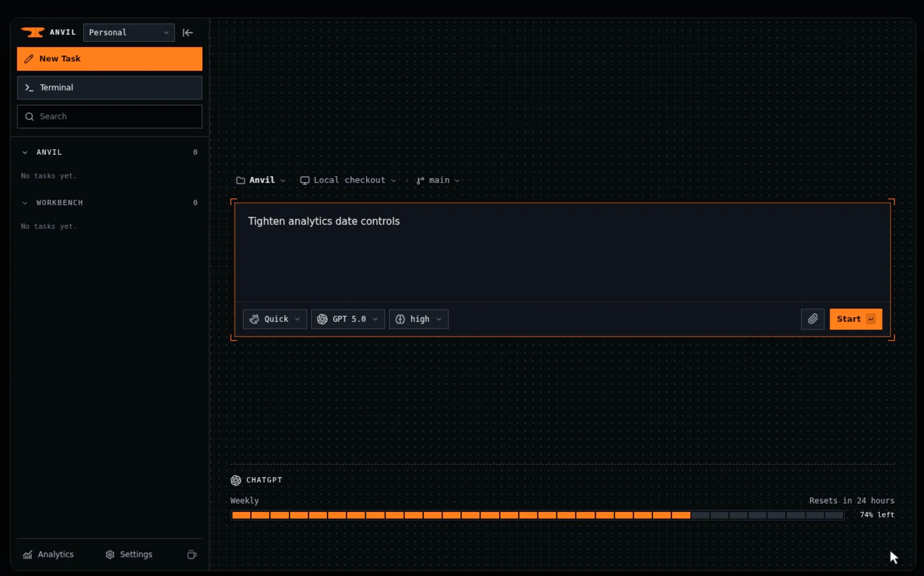Click the paperclip attach file icon

(813, 319)
